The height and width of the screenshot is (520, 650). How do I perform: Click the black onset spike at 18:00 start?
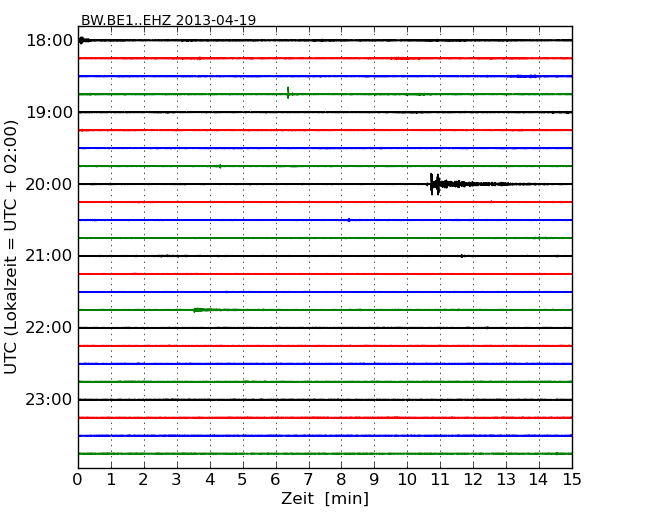coord(82,40)
